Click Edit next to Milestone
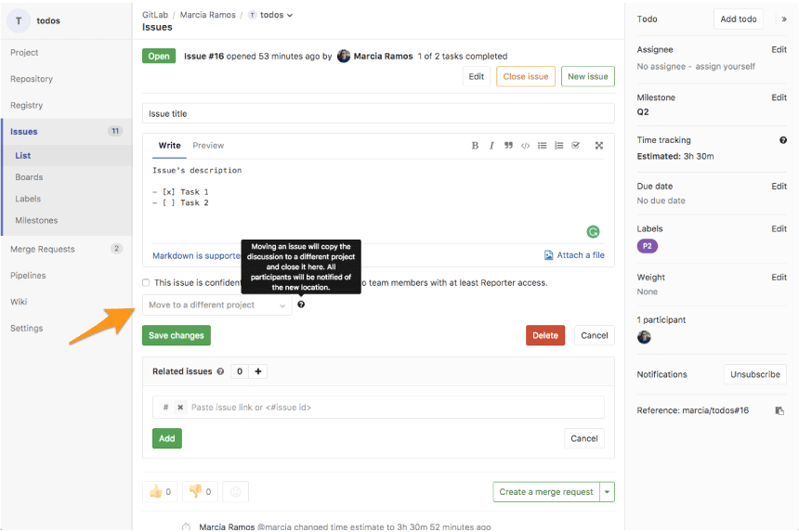The width and height of the screenshot is (799, 532). click(779, 97)
